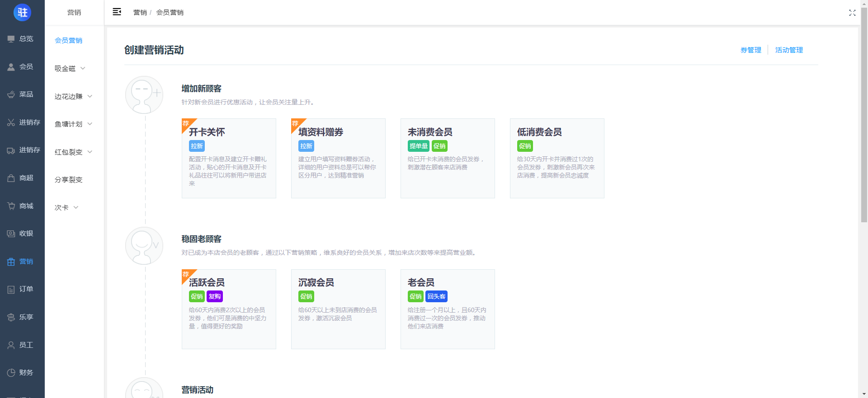Click the 营销活动 section title
Screen dimensions: 868x398
pyautogui.click(x=198, y=390)
